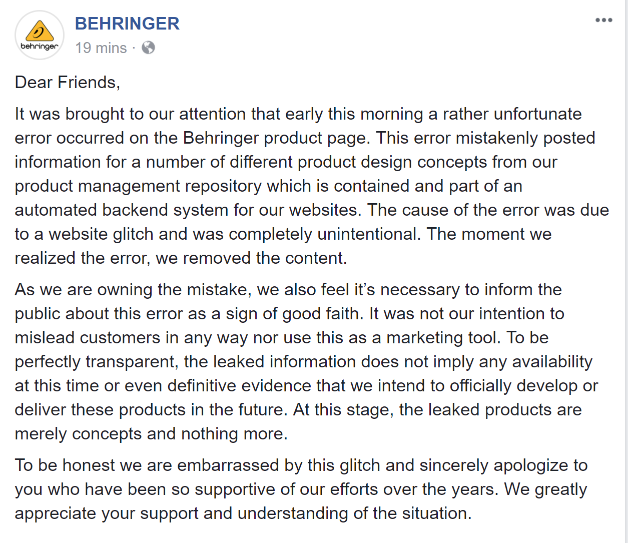
Task: Click the globe public privacy icon
Action: point(148,48)
